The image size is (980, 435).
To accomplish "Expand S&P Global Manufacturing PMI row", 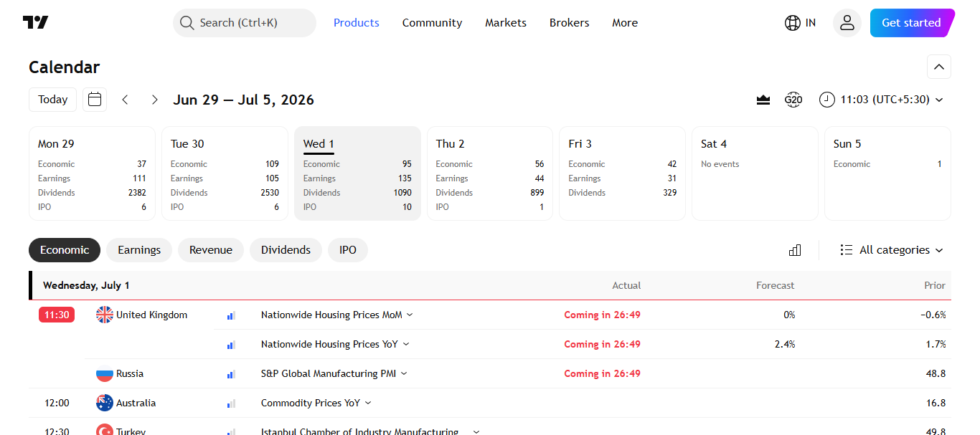I will click(404, 373).
